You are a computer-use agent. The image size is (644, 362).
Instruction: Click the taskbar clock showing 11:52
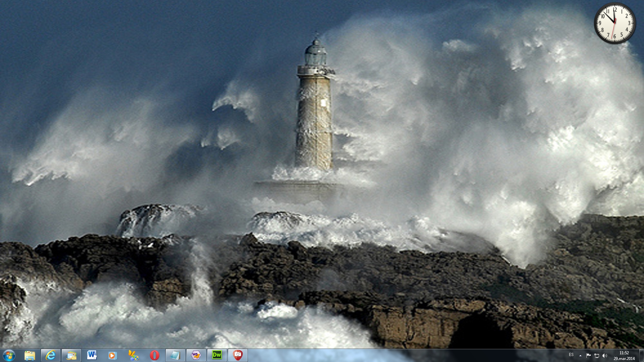624,355
